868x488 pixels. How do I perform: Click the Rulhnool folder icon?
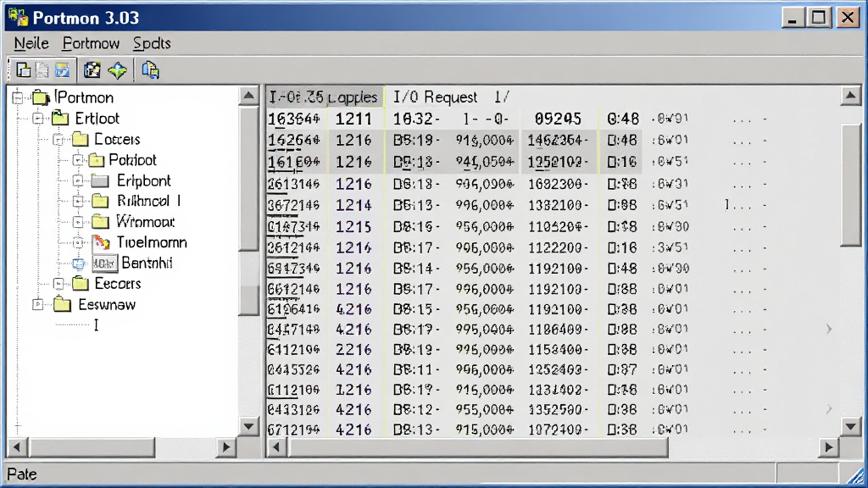100,201
